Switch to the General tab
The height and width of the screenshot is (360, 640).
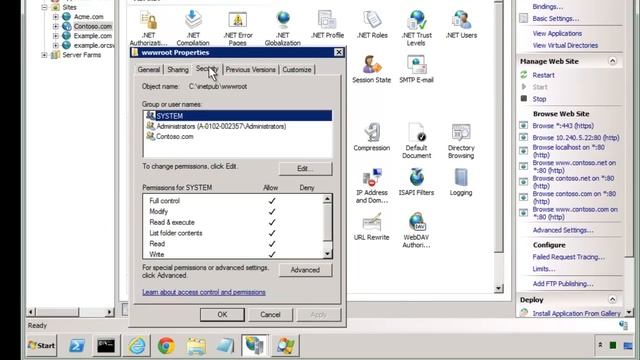149,69
